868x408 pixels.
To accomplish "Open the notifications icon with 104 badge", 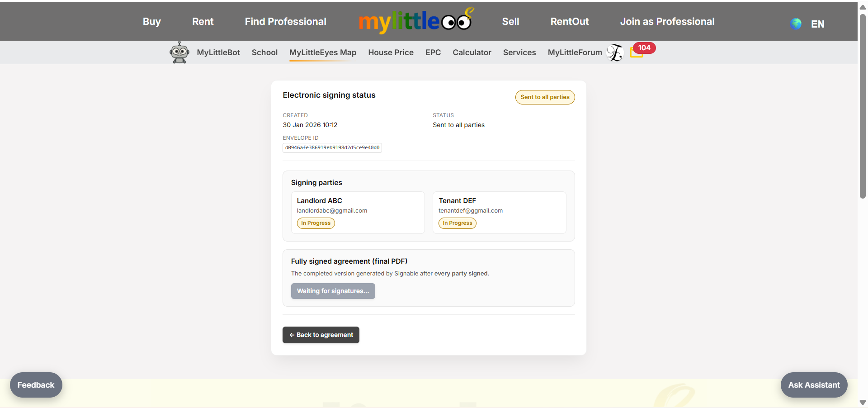I will pyautogui.click(x=637, y=53).
